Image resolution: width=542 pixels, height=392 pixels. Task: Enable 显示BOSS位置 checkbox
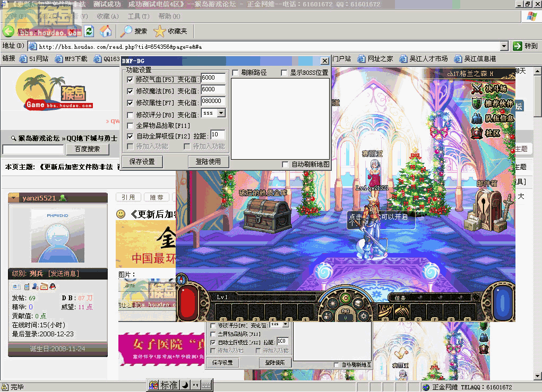click(x=284, y=73)
